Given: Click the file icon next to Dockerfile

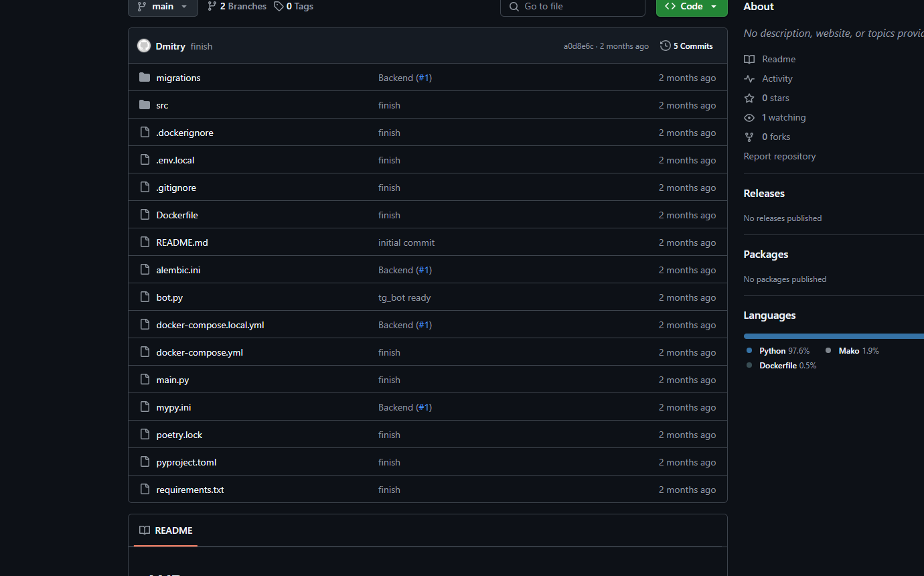Looking at the screenshot, I should (145, 215).
